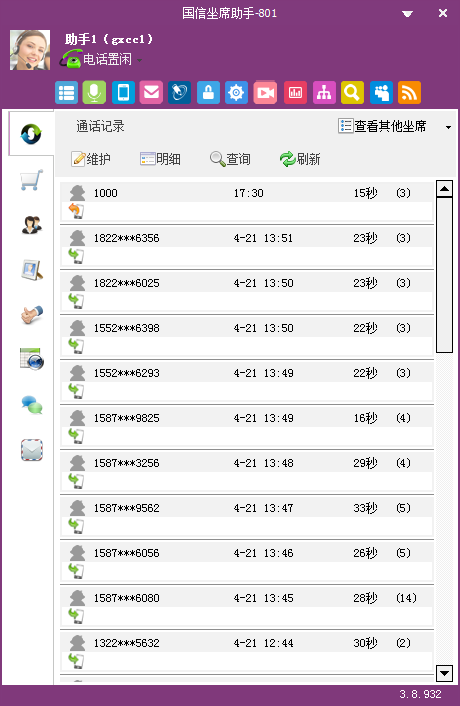The width and height of the screenshot is (460, 706).
Task: Open the mobile phone toolbar icon
Action: [x=123, y=93]
